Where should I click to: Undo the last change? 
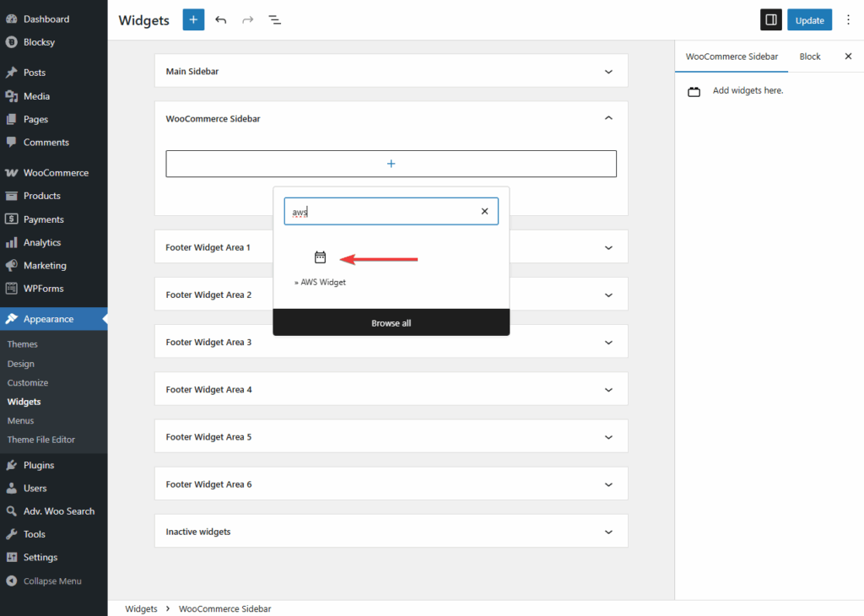click(x=220, y=19)
